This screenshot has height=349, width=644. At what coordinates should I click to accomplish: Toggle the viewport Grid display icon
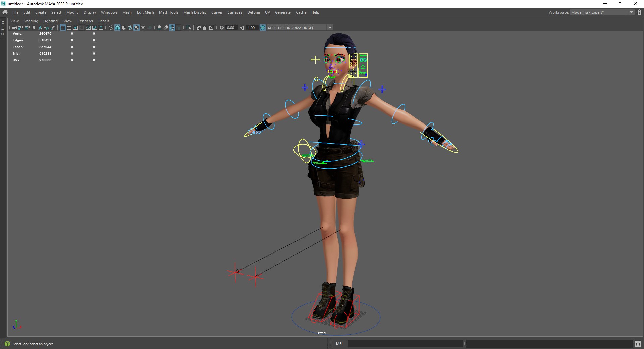click(63, 28)
